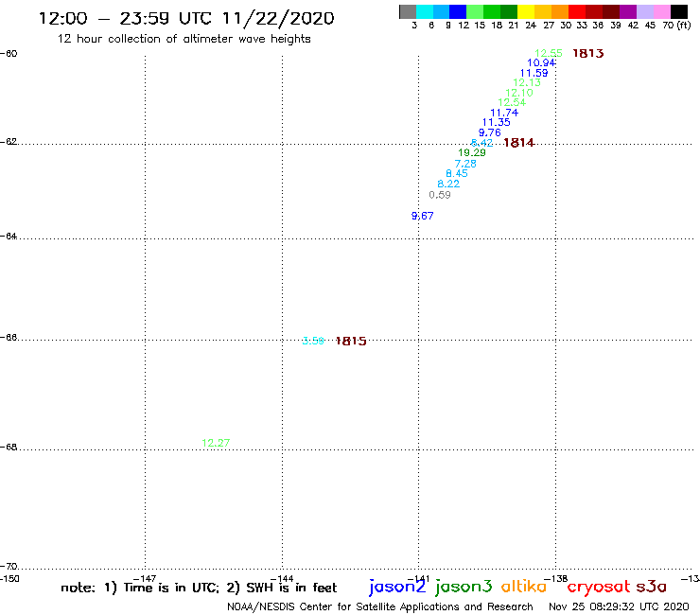The height and width of the screenshot is (615, 700).
Task: Click the bright red swatch in the scale
Action: tap(577, 11)
